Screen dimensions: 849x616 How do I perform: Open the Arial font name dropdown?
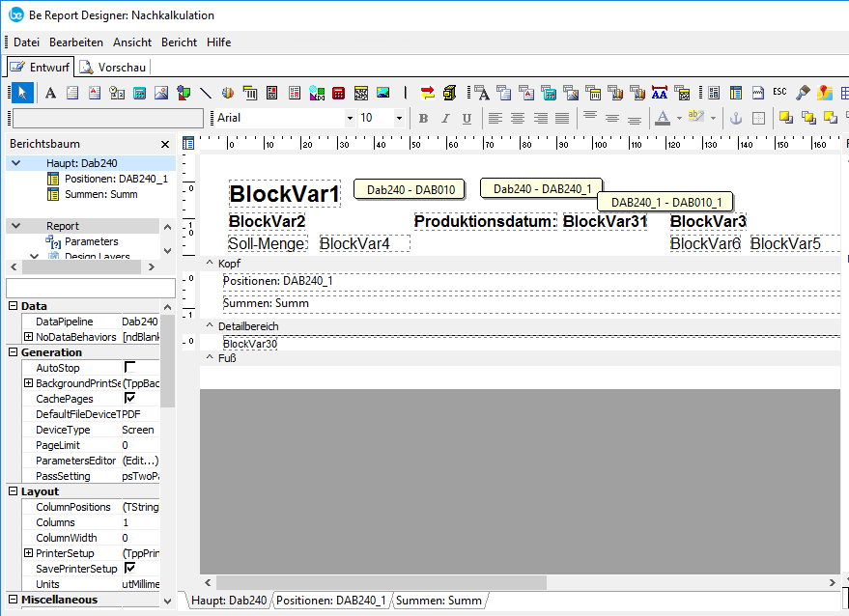pyautogui.click(x=350, y=118)
